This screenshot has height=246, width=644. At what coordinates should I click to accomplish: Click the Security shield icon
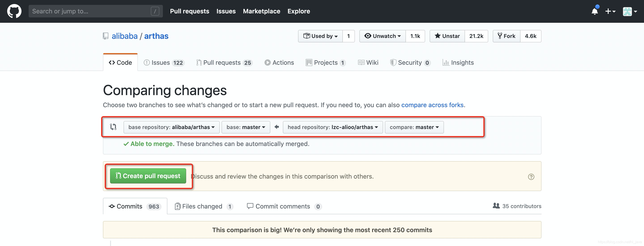point(393,62)
